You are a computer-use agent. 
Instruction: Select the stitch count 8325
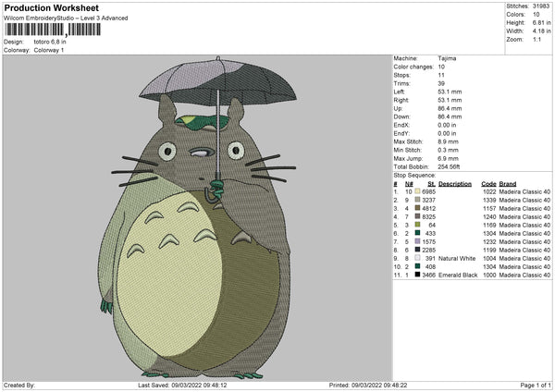[428, 216]
